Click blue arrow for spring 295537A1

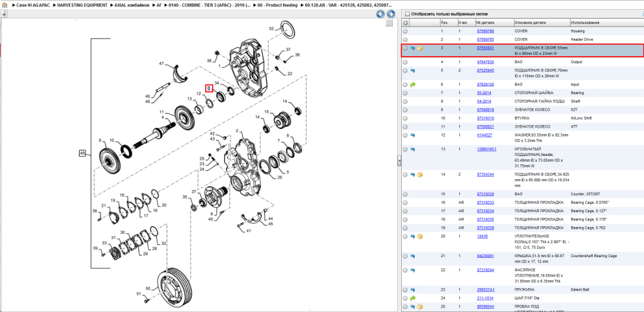[413, 290]
